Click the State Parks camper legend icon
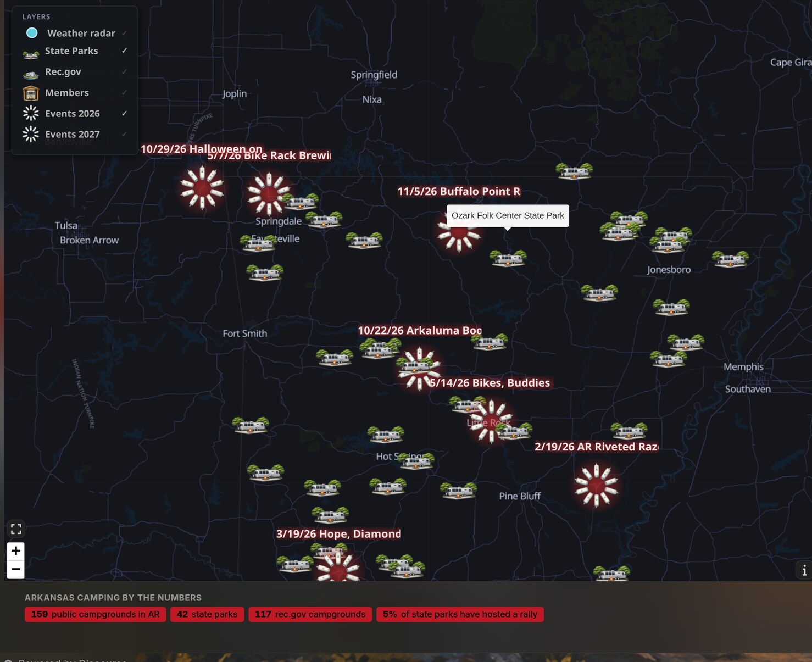The image size is (812, 662). coord(31,54)
